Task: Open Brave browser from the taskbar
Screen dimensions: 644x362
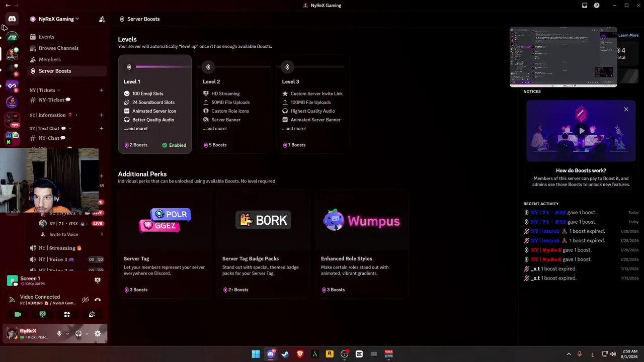Action: point(300,354)
